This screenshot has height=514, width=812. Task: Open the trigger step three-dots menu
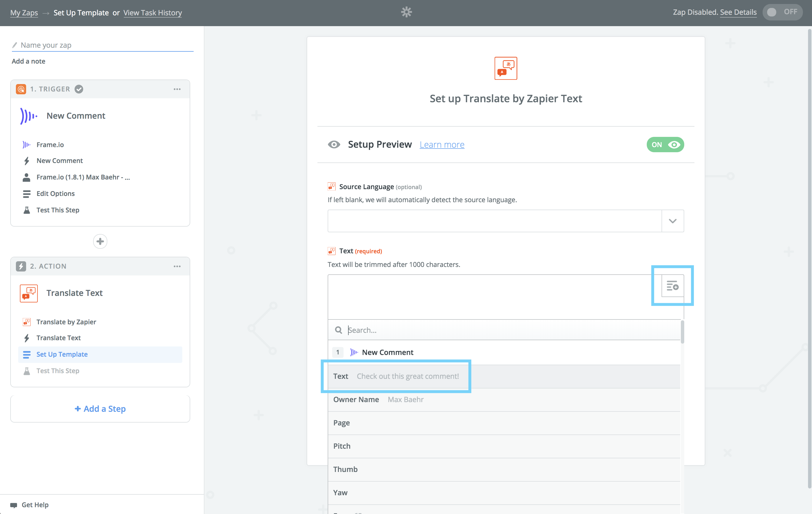pyautogui.click(x=177, y=89)
